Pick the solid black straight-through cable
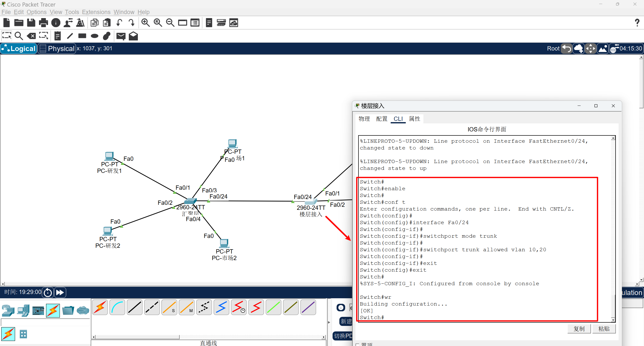The width and height of the screenshot is (644, 346). point(135,307)
